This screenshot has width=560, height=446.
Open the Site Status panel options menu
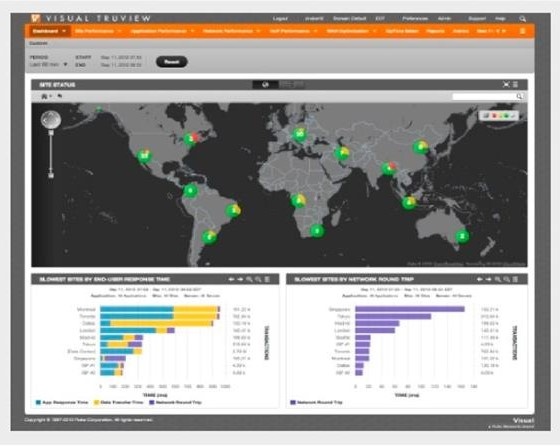coord(515,85)
